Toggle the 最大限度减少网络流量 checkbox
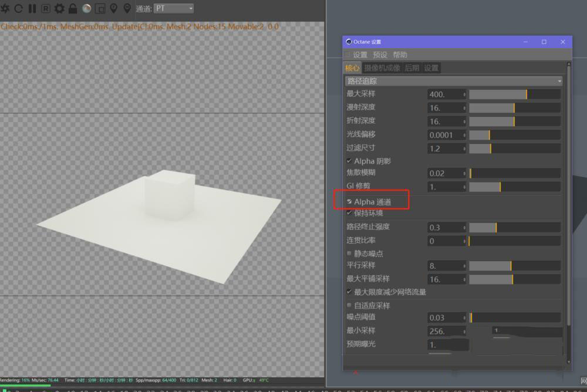This screenshot has height=392, width=587. pyautogui.click(x=349, y=292)
